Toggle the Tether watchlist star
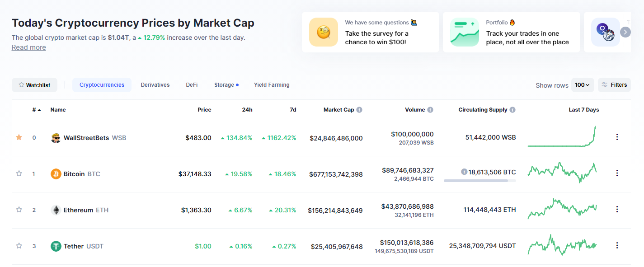Image resolution: width=644 pixels, height=267 pixels. point(19,246)
